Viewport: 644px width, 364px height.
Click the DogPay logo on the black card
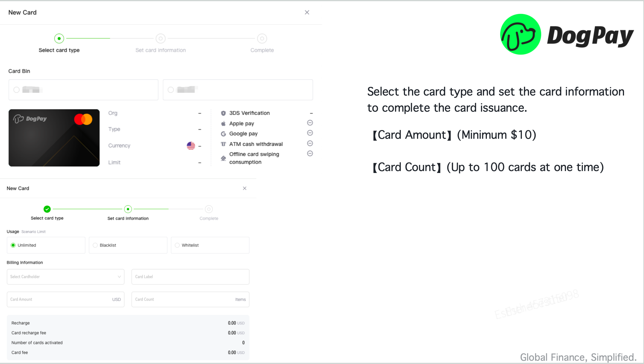tap(30, 119)
